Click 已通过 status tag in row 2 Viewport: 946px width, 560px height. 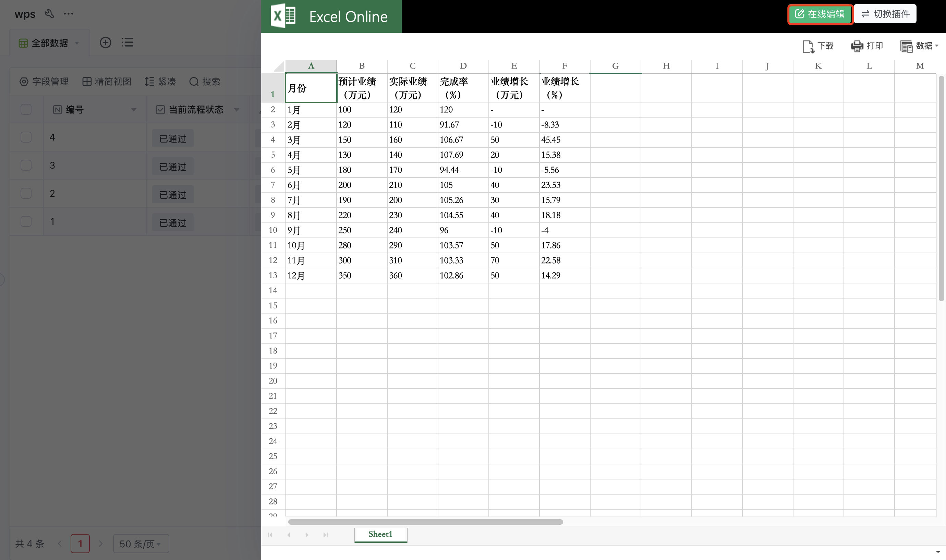[173, 194]
